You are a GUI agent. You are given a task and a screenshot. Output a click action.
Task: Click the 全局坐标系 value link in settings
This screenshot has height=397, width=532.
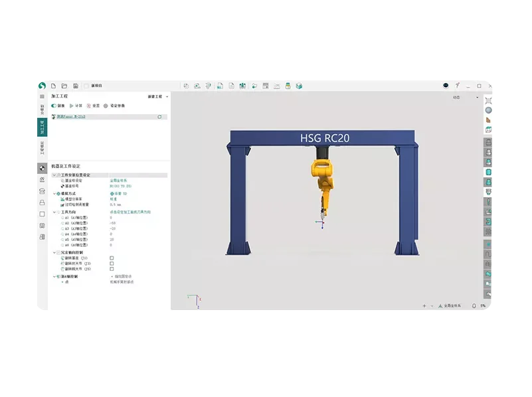pos(118,181)
